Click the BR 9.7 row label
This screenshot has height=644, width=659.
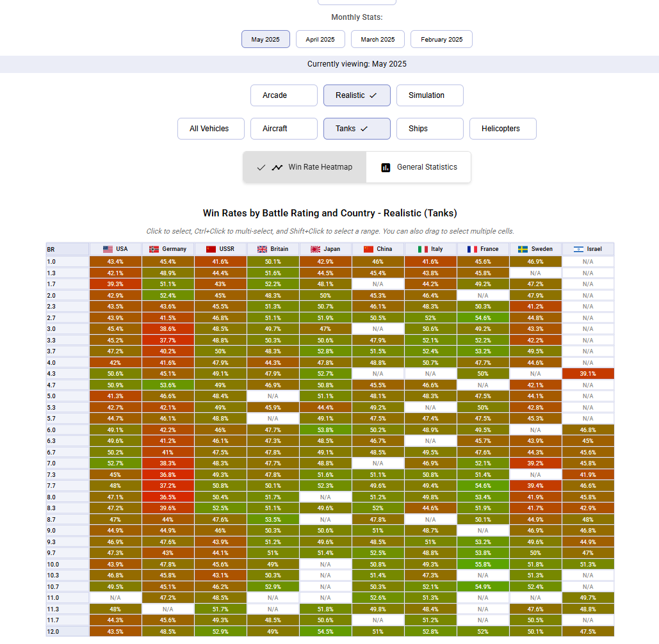click(x=67, y=553)
